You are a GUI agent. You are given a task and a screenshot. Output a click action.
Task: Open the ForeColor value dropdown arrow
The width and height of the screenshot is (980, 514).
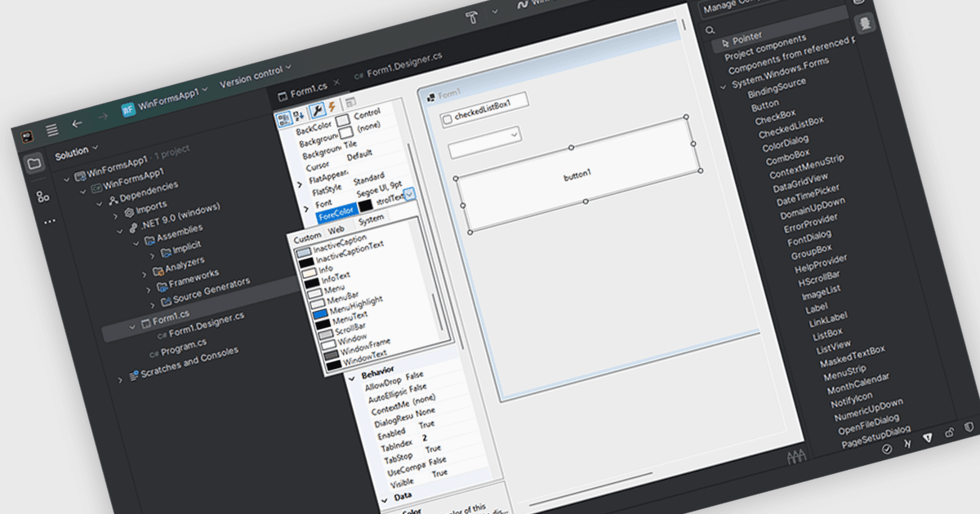tap(410, 193)
